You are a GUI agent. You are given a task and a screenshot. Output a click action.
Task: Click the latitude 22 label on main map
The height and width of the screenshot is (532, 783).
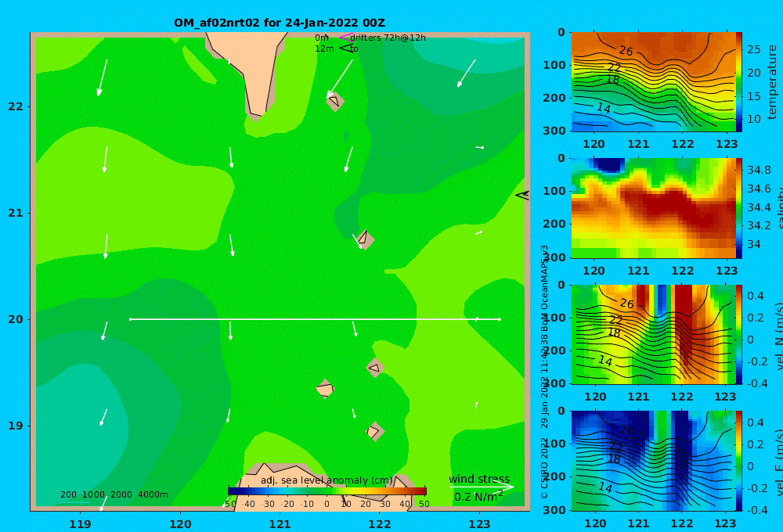pos(16,106)
